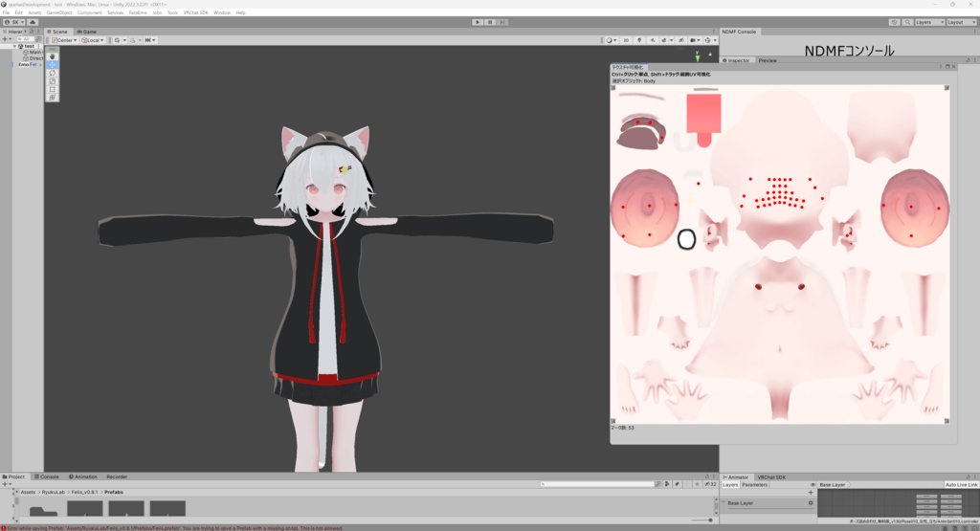Open the GameObject menu
Image resolution: width=980 pixels, height=531 pixels.
tap(59, 12)
